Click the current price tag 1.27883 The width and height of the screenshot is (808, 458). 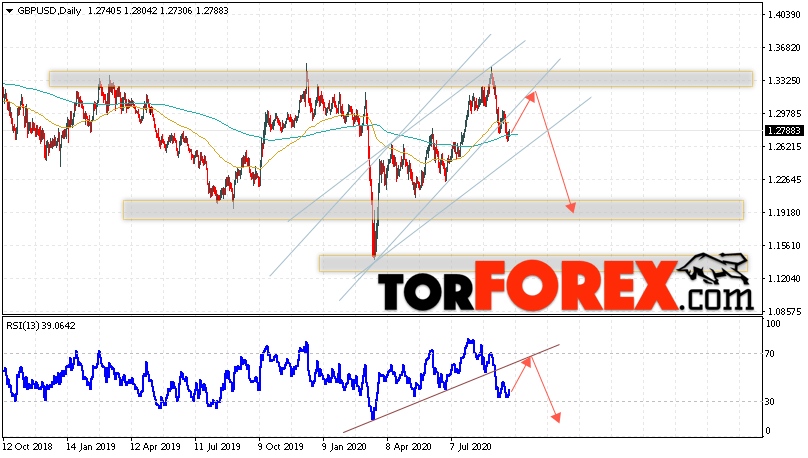click(783, 131)
